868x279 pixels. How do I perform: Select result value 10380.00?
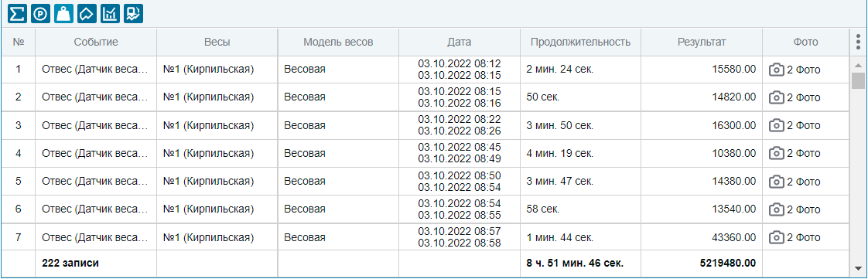pyautogui.click(x=734, y=153)
